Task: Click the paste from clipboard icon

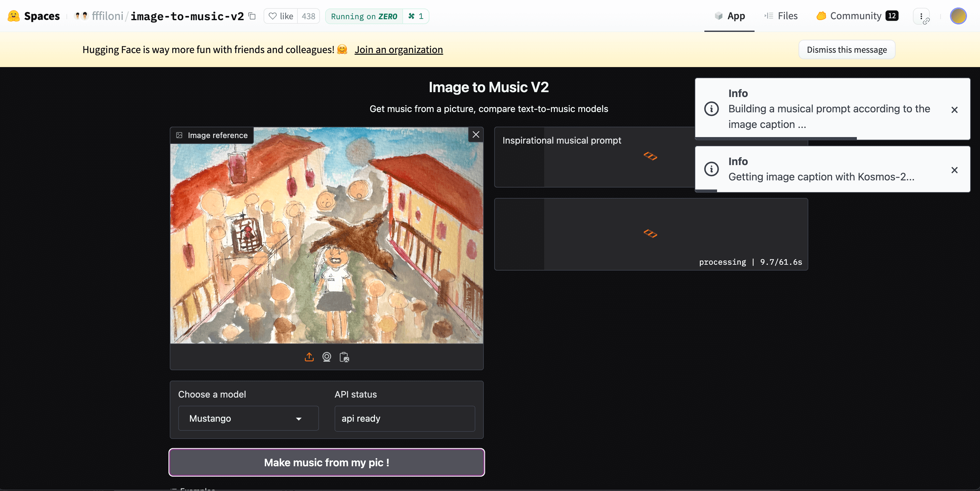Action: point(344,357)
